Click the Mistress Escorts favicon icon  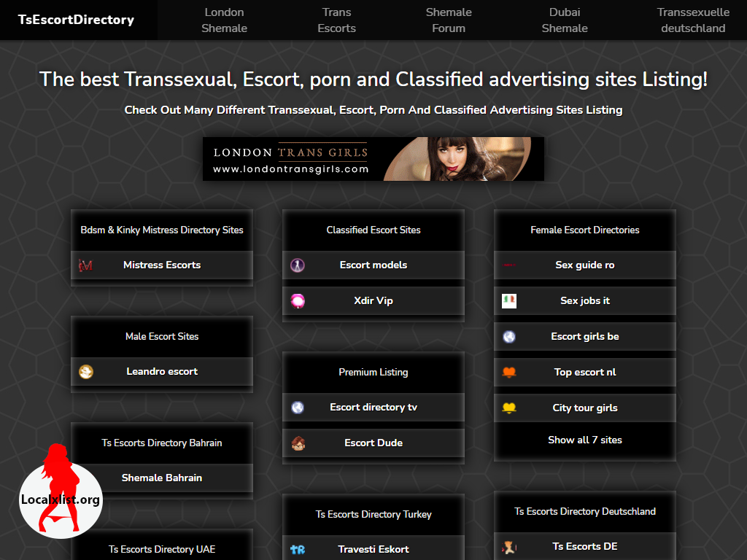pos(86,265)
